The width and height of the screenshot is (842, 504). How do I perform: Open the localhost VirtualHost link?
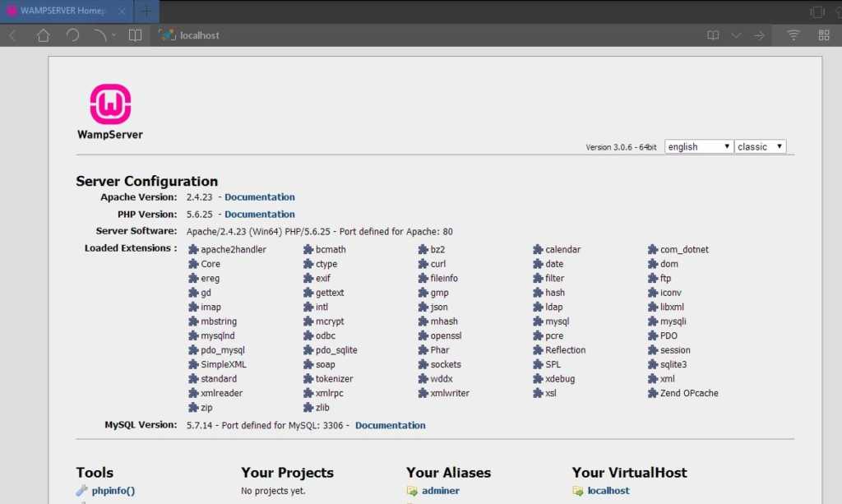pos(608,491)
